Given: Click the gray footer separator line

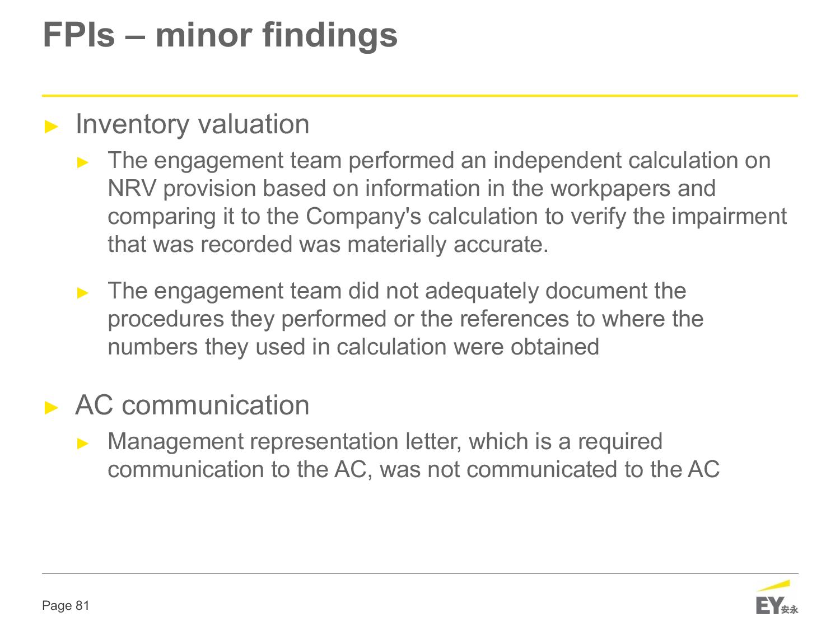Looking at the screenshot, I should (x=420, y=573).
